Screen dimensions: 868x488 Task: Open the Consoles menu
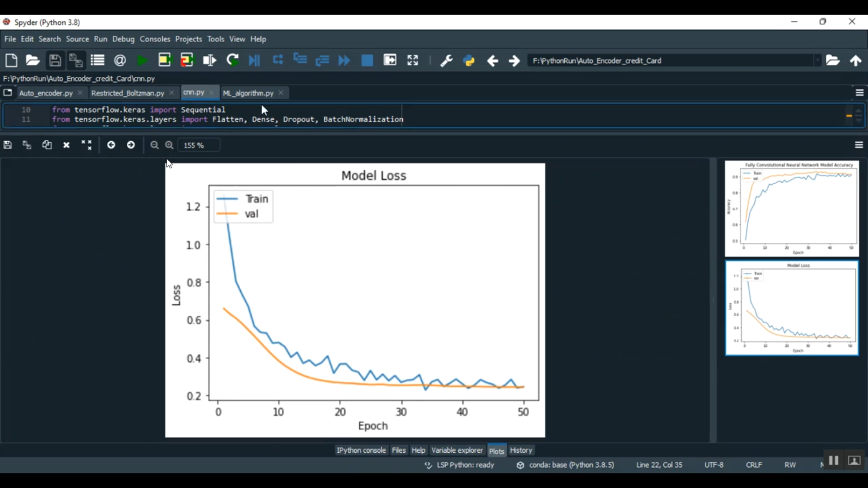155,39
